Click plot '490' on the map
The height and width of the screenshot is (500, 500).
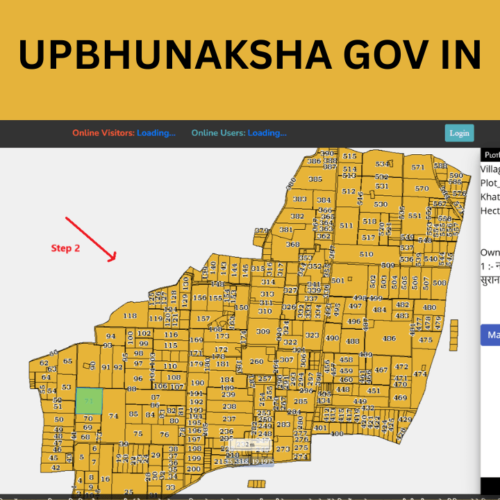(x=332, y=338)
